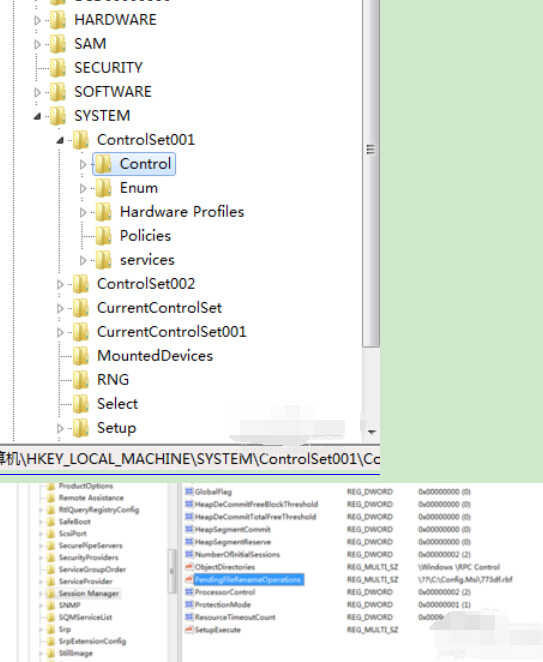Select the SQMServiceList key
The image size is (543, 662).
(85, 617)
